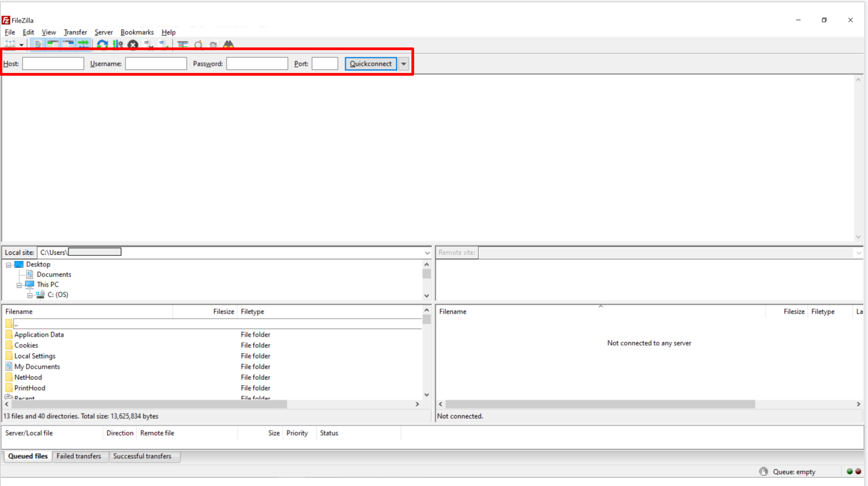Switch to the Successful transfers tab
This screenshot has height=486, width=868.
point(142,456)
